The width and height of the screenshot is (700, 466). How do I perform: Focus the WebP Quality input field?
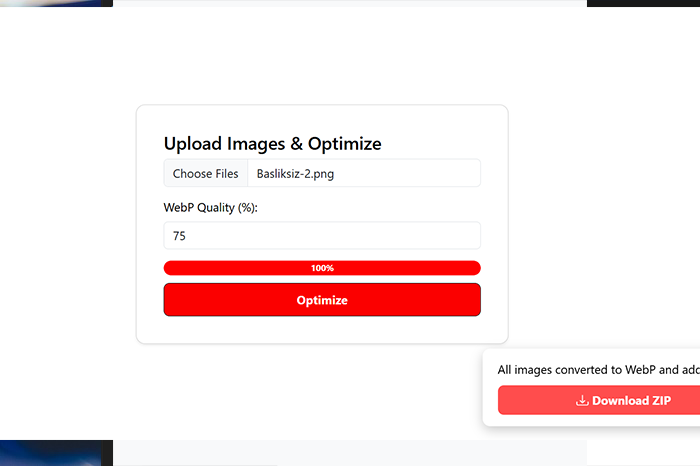322,236
